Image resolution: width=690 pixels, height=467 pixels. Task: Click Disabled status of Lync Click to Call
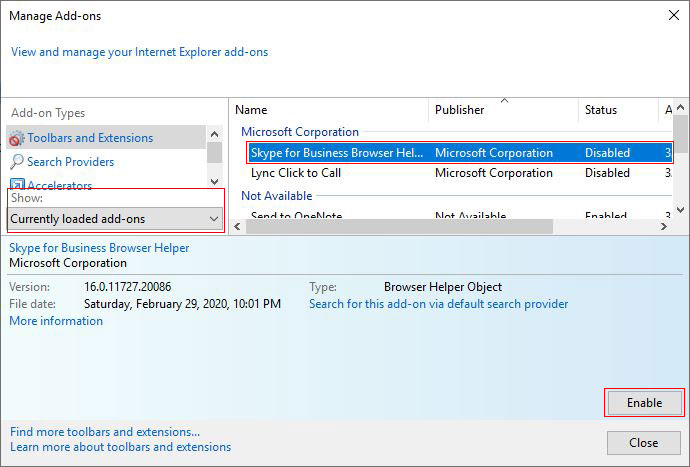(607, 173)
